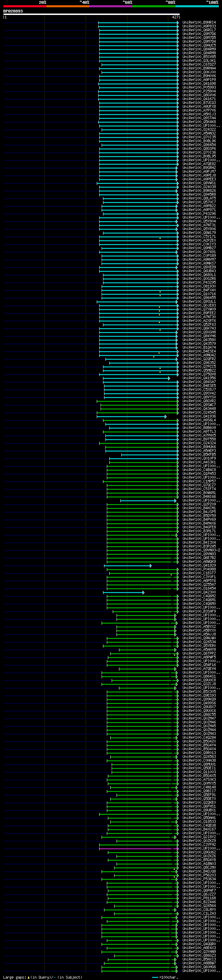Screen dimensions: 222x980
Task: Click label UniRef100_B9T558
Action: point(199,439)
